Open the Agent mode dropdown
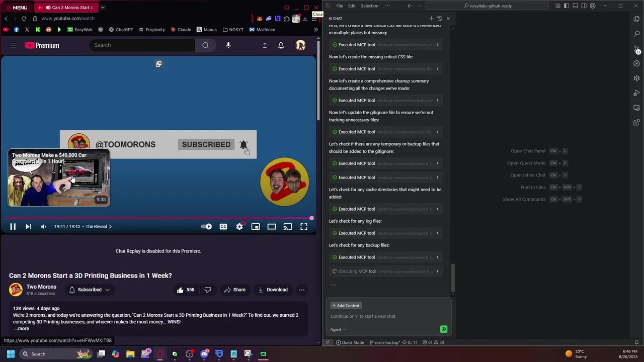This screenshot has width=644, height=362. click(x=338, y=330)
